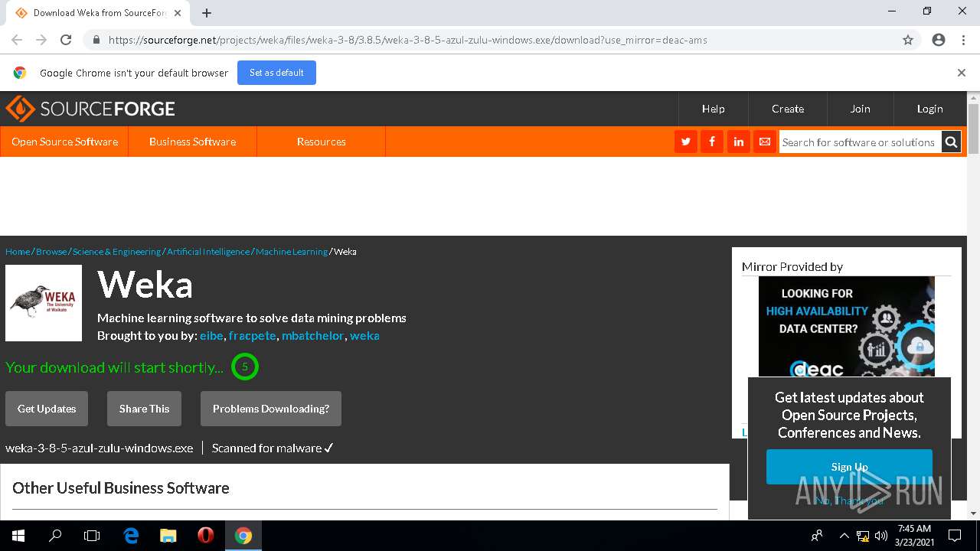Click Problems Downloading? button

click(271, 409)
